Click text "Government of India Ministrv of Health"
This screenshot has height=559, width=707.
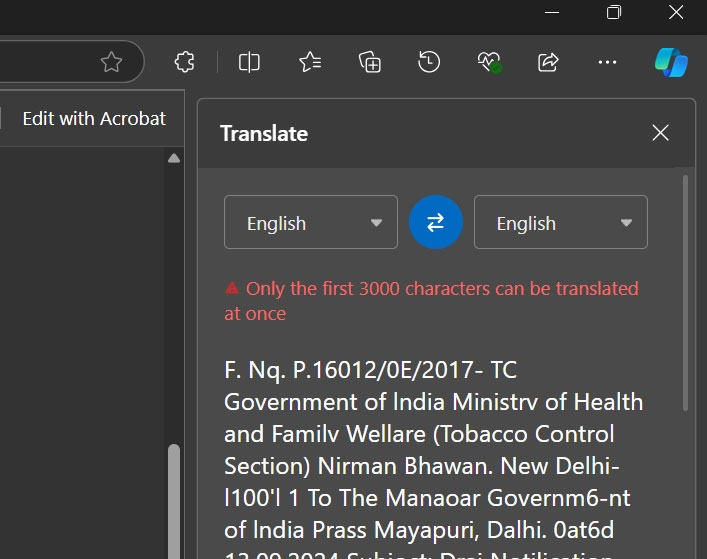tap(433, 402)
